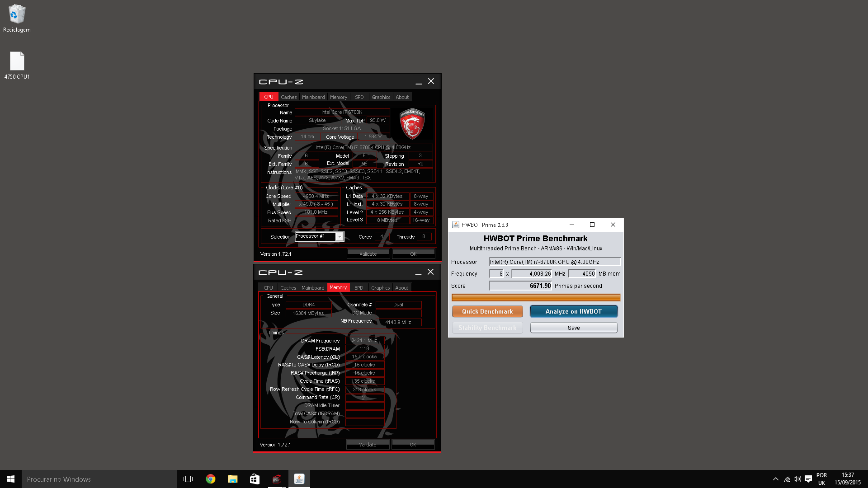Switch to Mainboard tab in top CPU-Z

coord(313,97)
